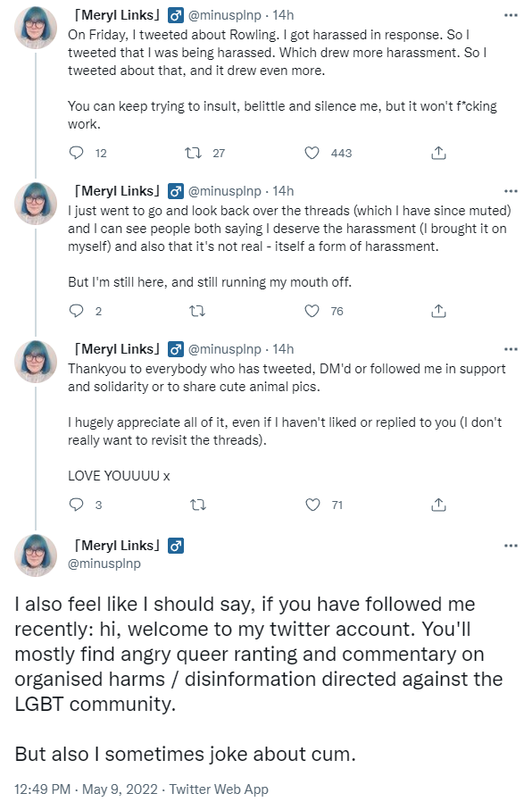Open the 12:49 PM · May 9, 2022 timestamp
Image resolution: width=532 pixels, height=810 pixels.
click(x=86, y=789)
